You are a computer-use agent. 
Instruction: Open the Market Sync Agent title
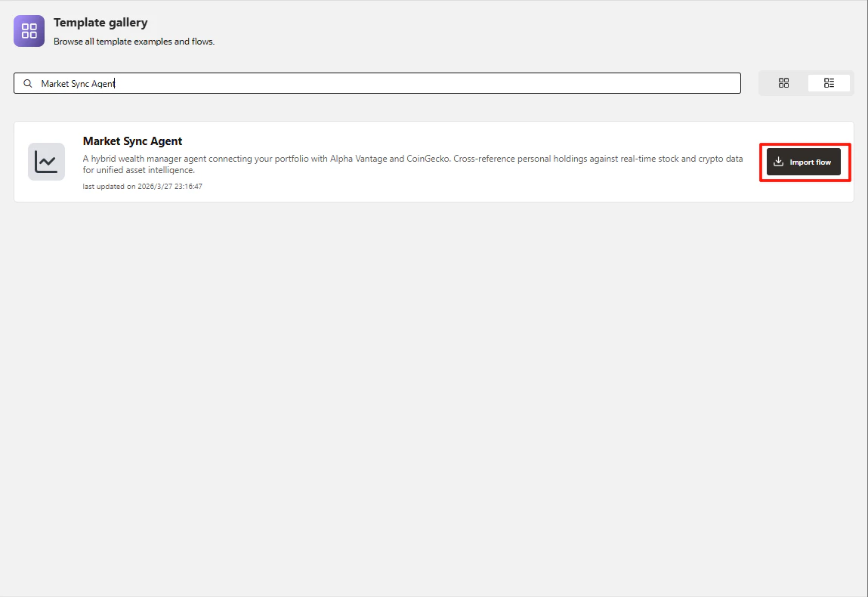(132, 141)
